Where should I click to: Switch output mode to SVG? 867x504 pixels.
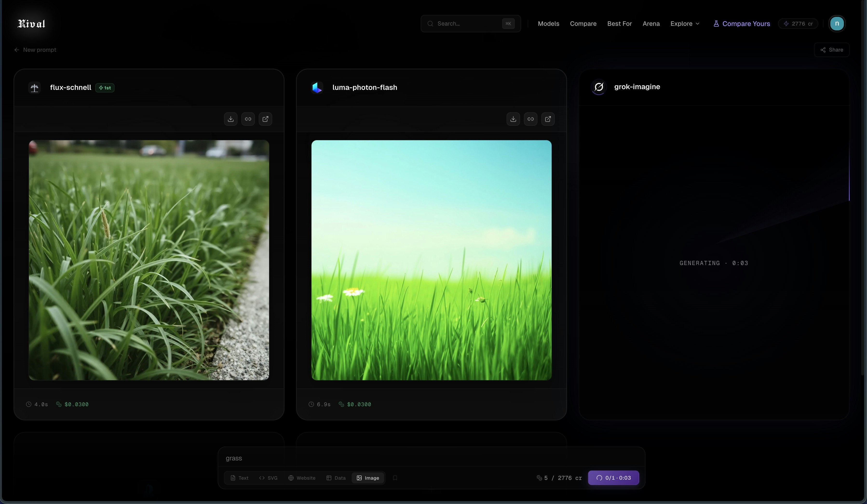(268, 478)
